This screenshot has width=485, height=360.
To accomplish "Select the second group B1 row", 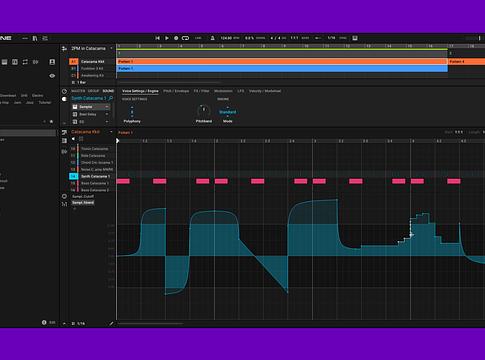I will pos(92,69).
